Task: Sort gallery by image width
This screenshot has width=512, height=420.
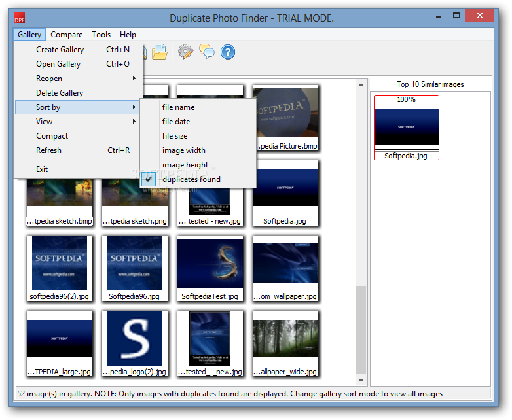Action: (x=198, y=150)
